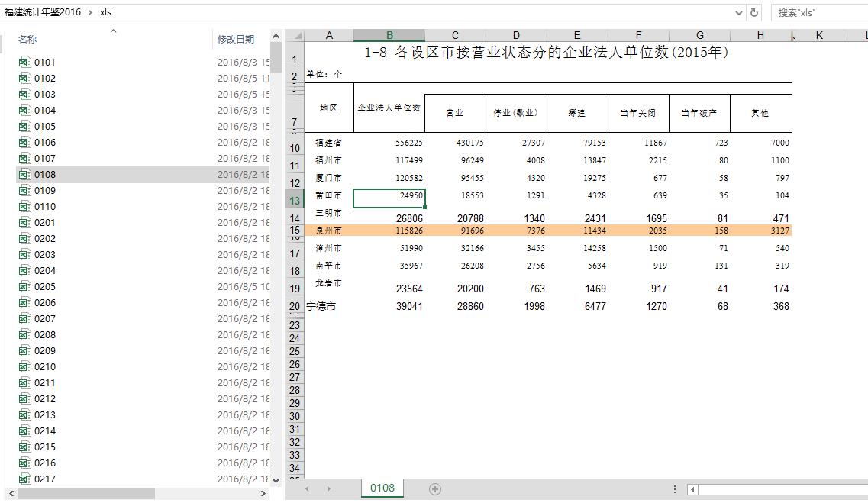868x503 pixels.
Task: Add a new sheet with the plus icon
Action: (x=435, y=488)
